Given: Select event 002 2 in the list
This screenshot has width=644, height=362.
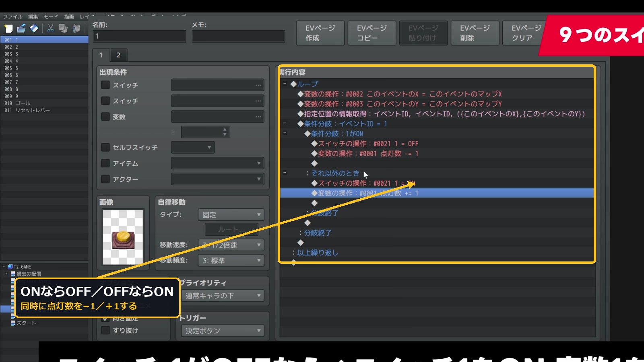Looking at the screenshot, I should [44, 47].
